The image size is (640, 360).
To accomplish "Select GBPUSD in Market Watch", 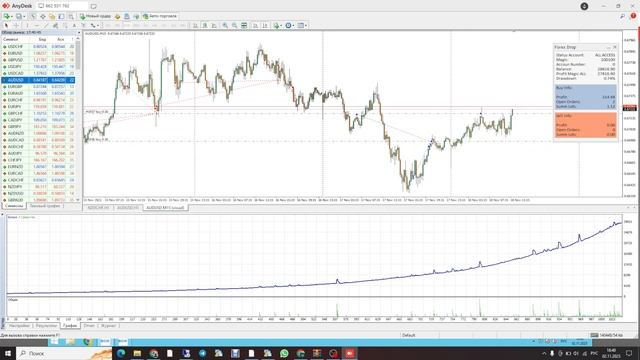I will (x=38, y=60).
